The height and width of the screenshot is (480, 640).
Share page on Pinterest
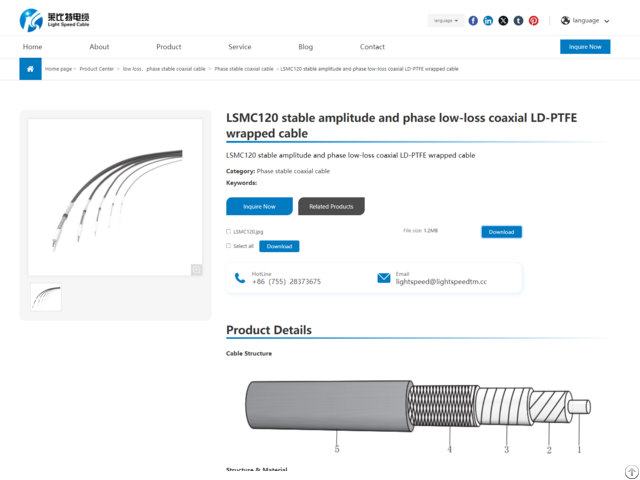coord(533,20)
